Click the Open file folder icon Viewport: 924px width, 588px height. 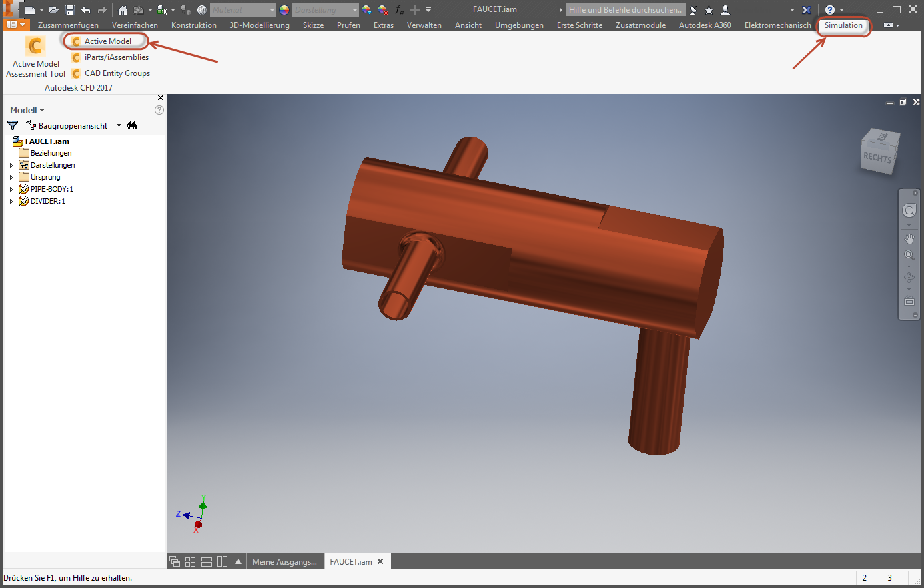54,10
